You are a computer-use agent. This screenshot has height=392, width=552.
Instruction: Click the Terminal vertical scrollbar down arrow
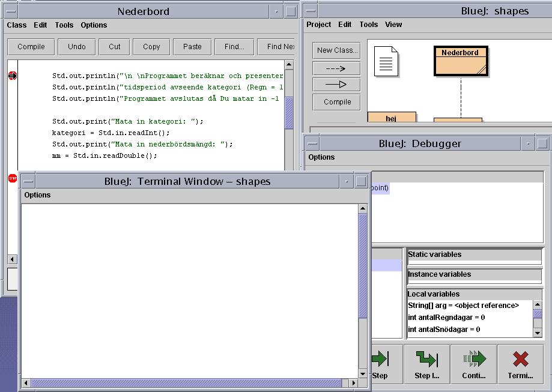coord(363,373)
